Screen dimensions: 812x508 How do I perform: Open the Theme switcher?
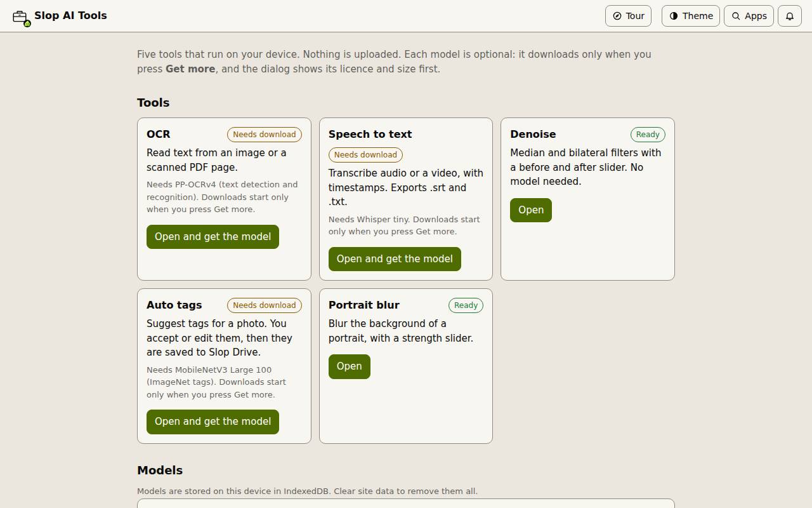click(x=691, y=16)
